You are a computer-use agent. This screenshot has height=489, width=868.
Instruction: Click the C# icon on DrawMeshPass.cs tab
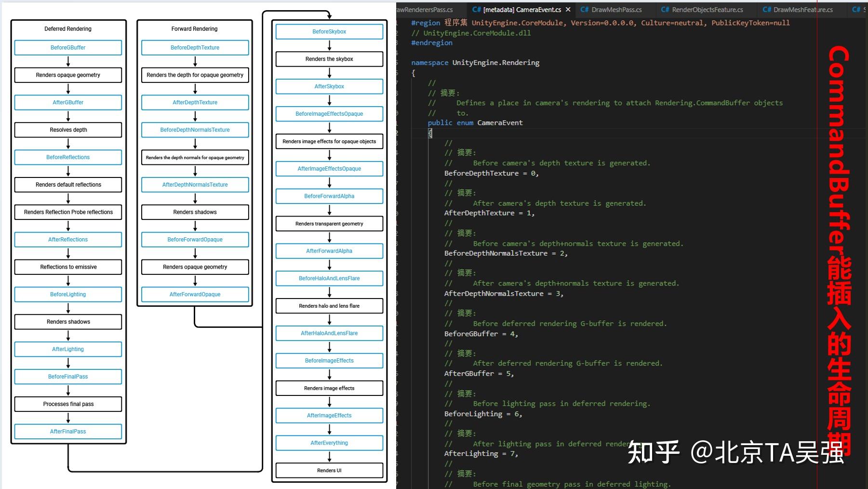tap(584, 9)
